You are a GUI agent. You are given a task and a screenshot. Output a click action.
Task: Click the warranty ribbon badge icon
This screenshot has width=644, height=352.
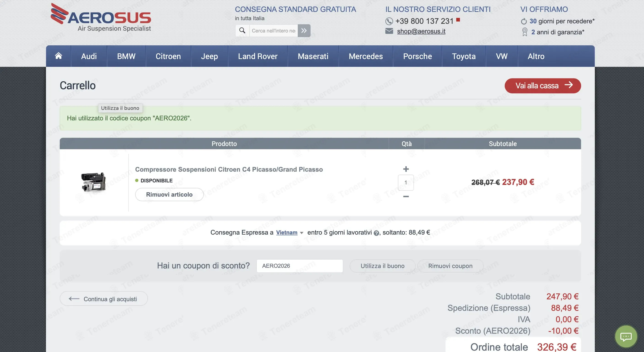click(x=524, y=32)
